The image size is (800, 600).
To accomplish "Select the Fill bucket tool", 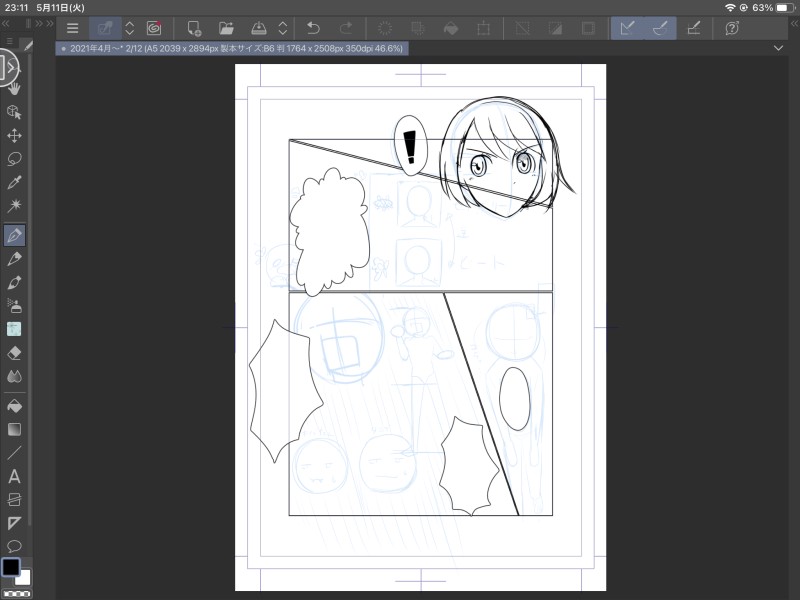I will pyautogui.click(x=14, y=406).
